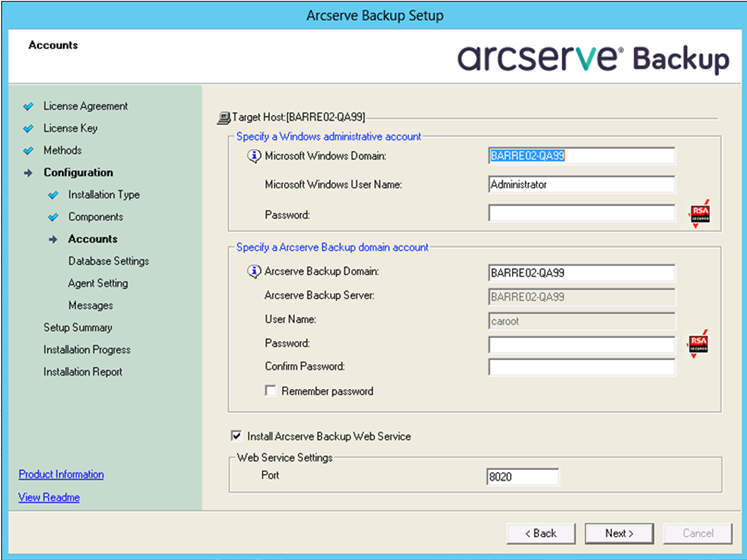Open the View Readme link

(x=49, y=497)
